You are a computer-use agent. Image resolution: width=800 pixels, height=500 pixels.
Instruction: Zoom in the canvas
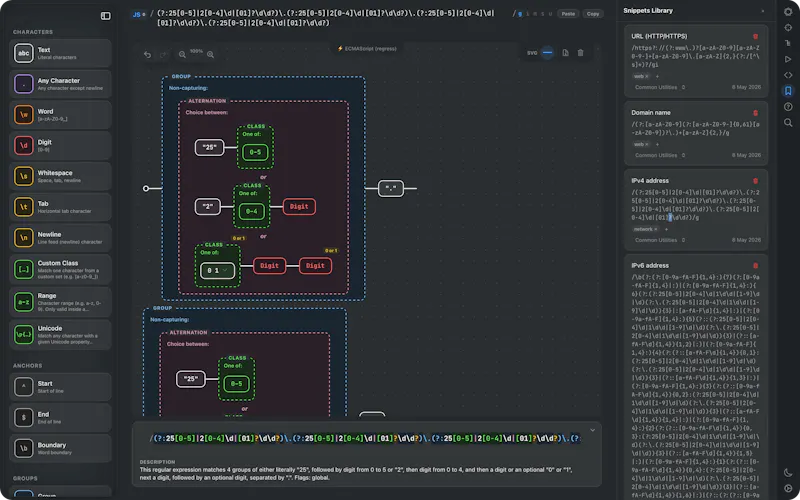(210, 55)
